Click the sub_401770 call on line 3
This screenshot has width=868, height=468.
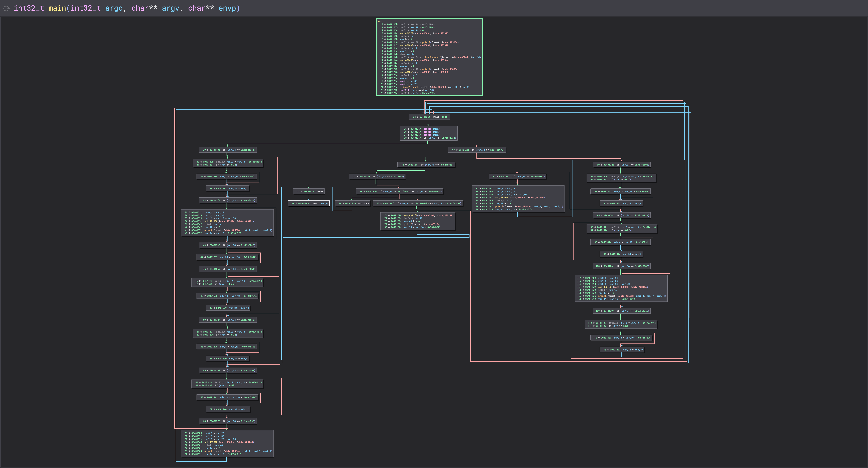pyautogui.click(x=407, y=33)
